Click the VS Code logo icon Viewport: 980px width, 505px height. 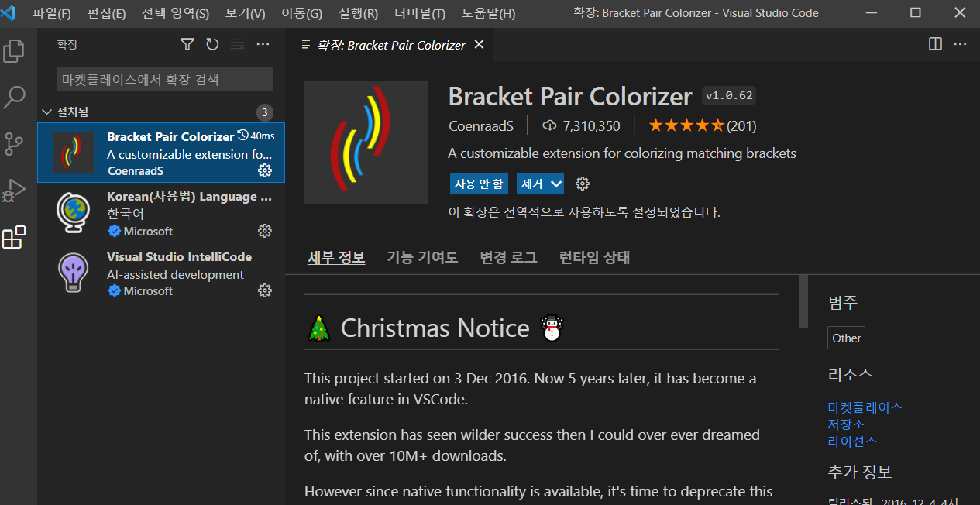9,13
